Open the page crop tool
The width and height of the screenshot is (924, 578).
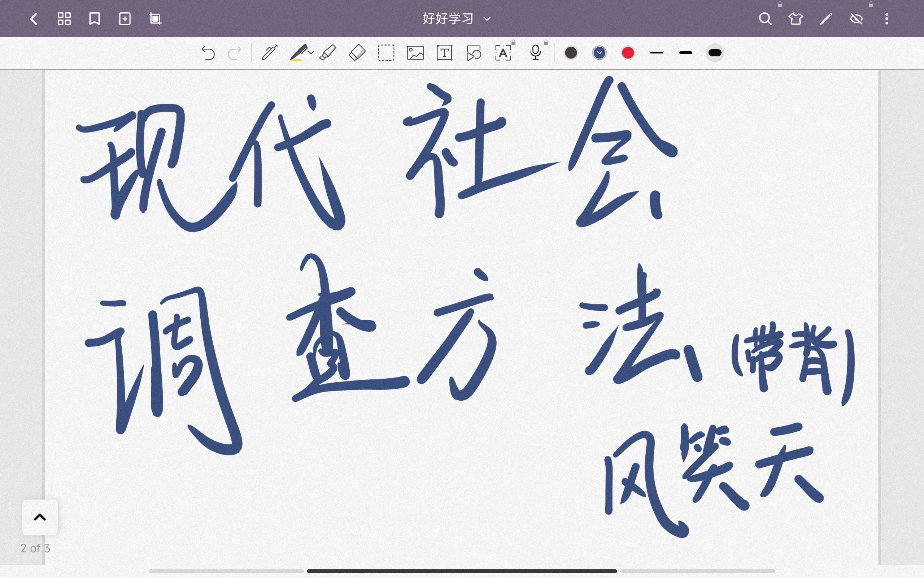pyautogui.click(x=155, y=19)
